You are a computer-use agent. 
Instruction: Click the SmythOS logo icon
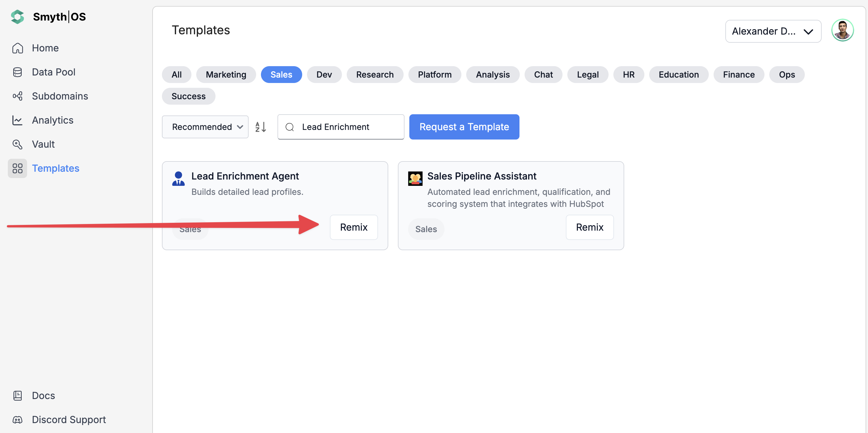tap(17, 17)
